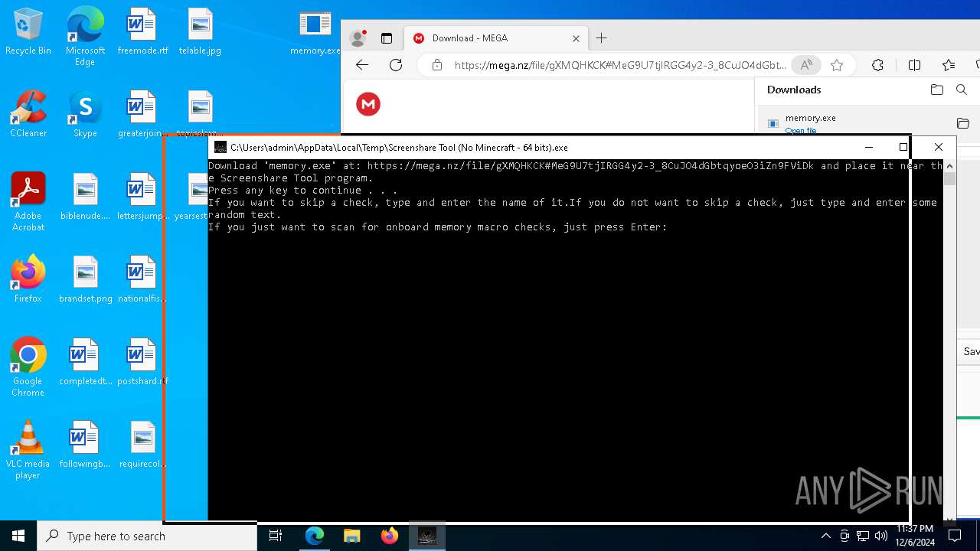The width and height of the screenshot is (980, 551).
Task: Open the requirecol image file
Action: [x=142, y=445]
